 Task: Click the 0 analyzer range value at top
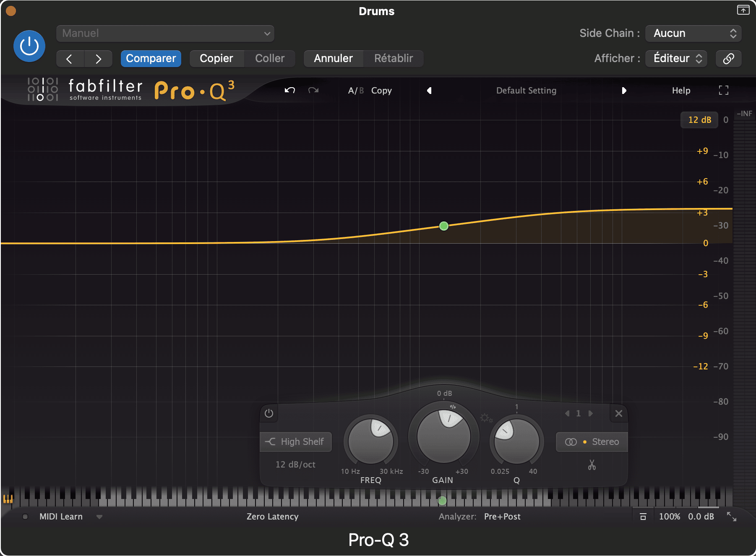(x=726, y=120)
